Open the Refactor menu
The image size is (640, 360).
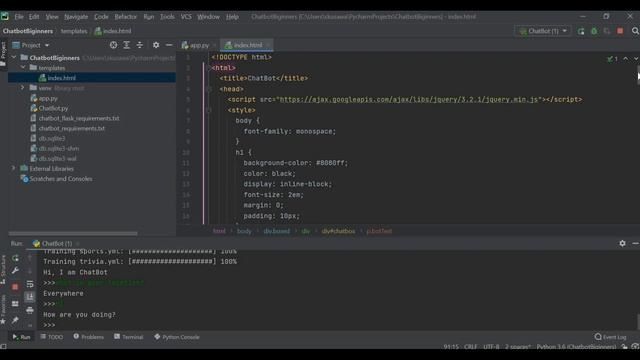pos(125,17)
